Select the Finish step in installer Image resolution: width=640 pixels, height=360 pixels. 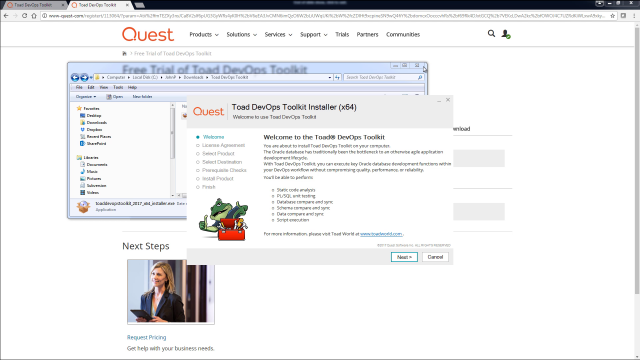(209, 187)
